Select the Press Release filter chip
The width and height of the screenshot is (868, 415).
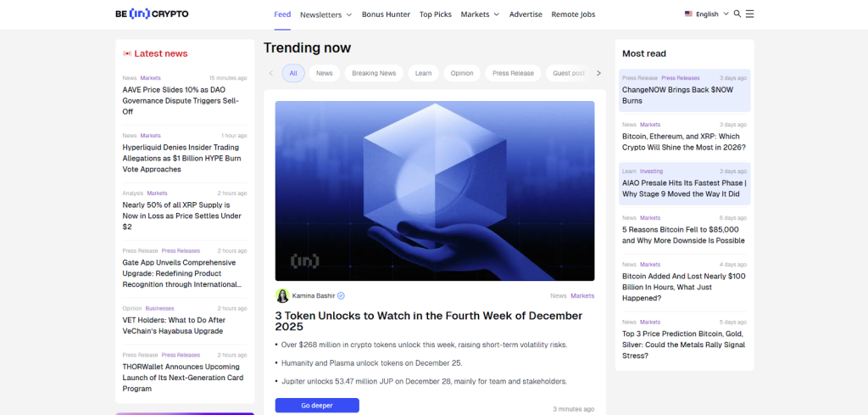[513, 73]
